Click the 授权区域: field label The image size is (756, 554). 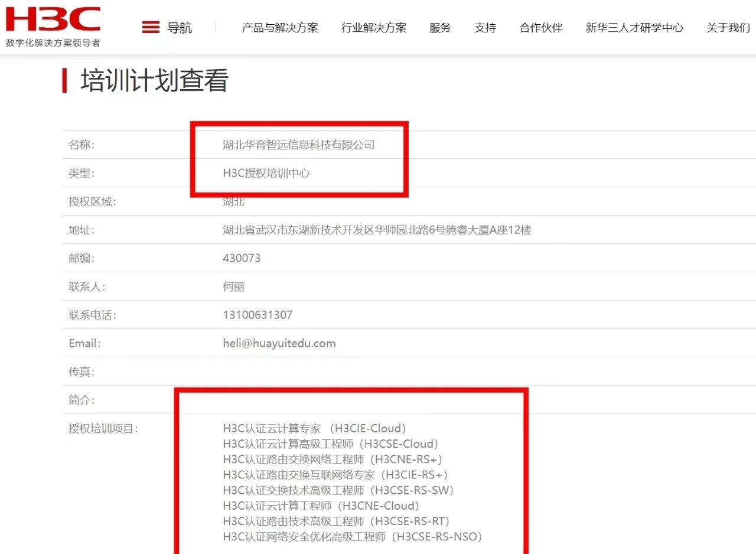[93, 201]
